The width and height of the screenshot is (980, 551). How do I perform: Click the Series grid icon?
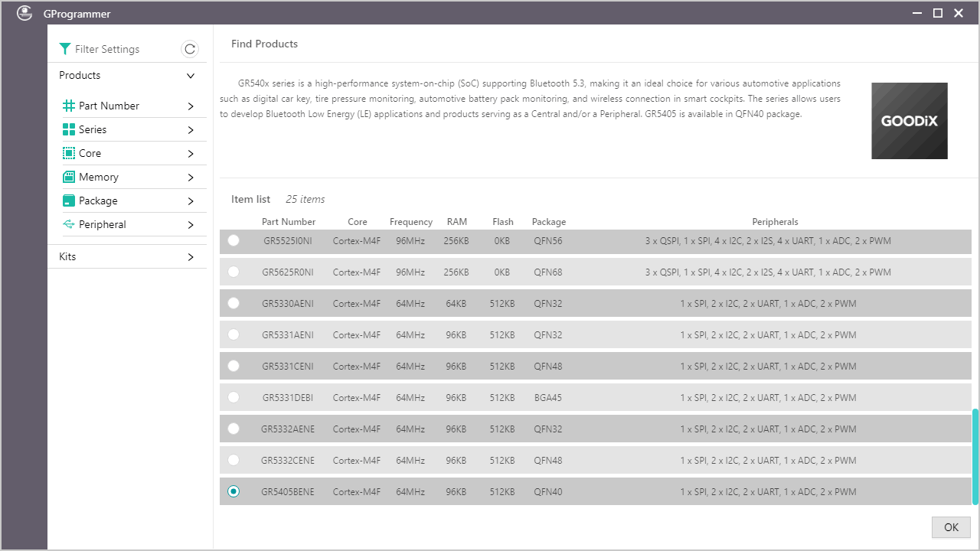tap(69, 129)
